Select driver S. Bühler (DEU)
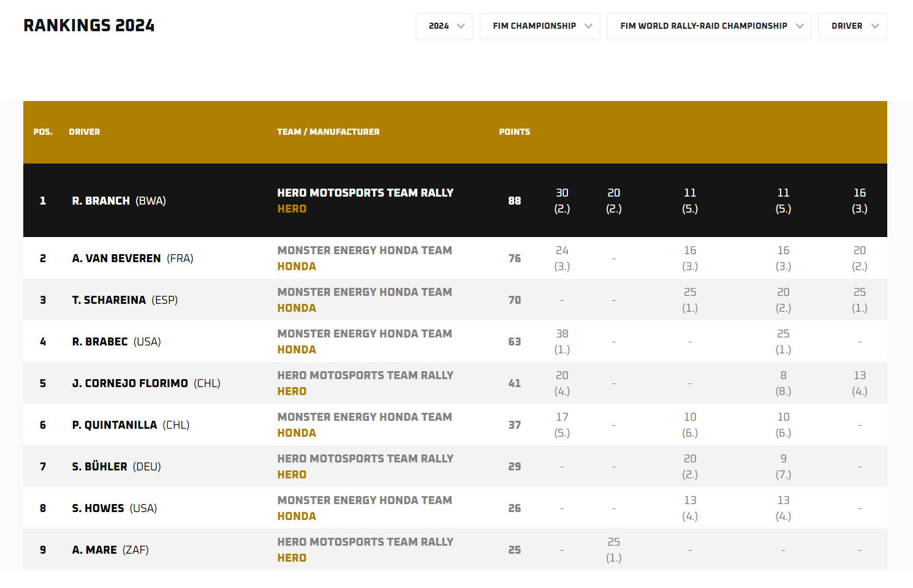The height and width of the screenshot is (588, 913). (x=116, y=467)
